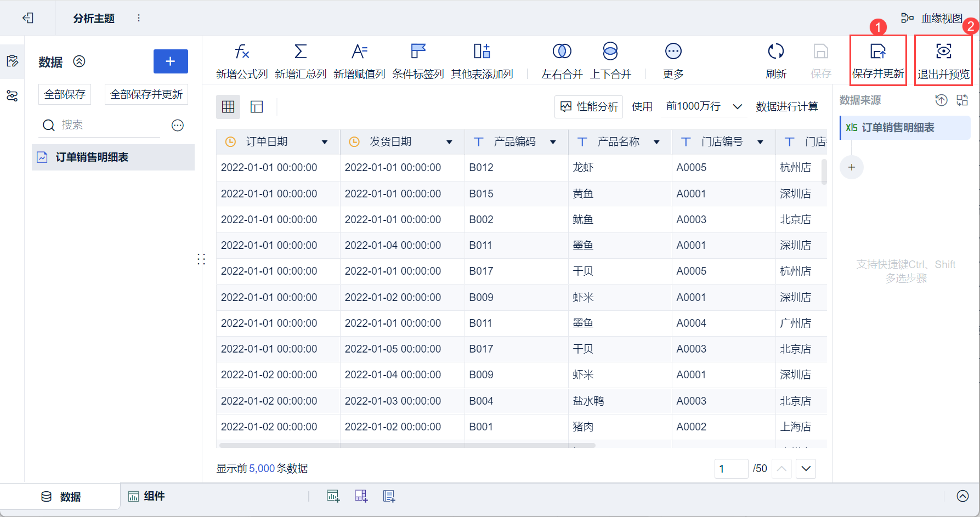Choose the 左右合并 join tool
This screenshot has height=517, width=980.
tap(562, 61)
